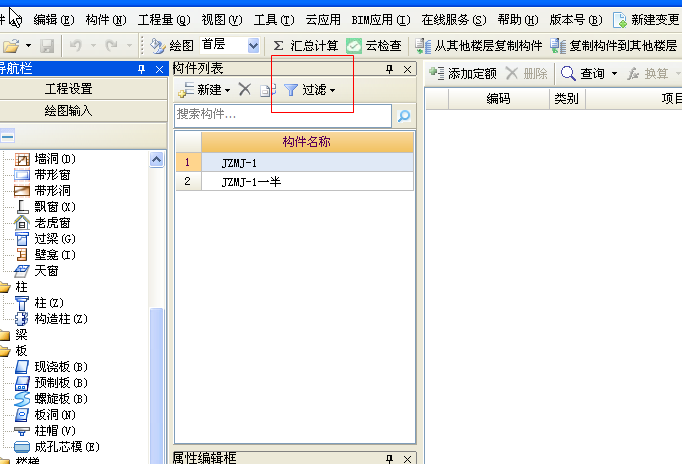Open the 首层 floor combo box
The image size is (682, 464).
(x=230, y=45)
